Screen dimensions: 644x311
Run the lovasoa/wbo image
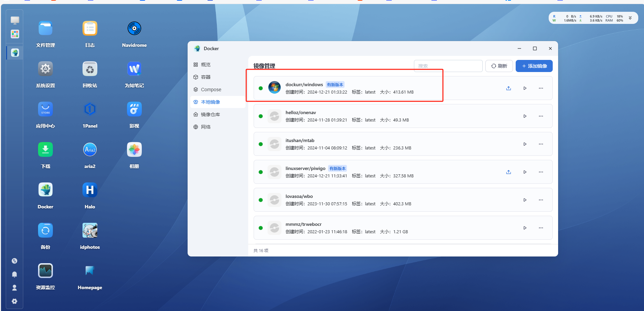tap(525, 200)
